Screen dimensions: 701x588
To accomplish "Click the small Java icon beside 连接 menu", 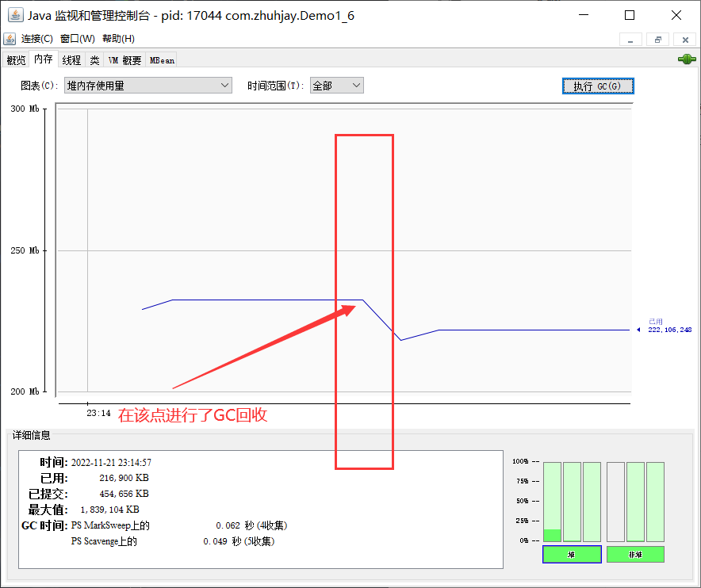I will pyautogui.click(x=10, y=39).
